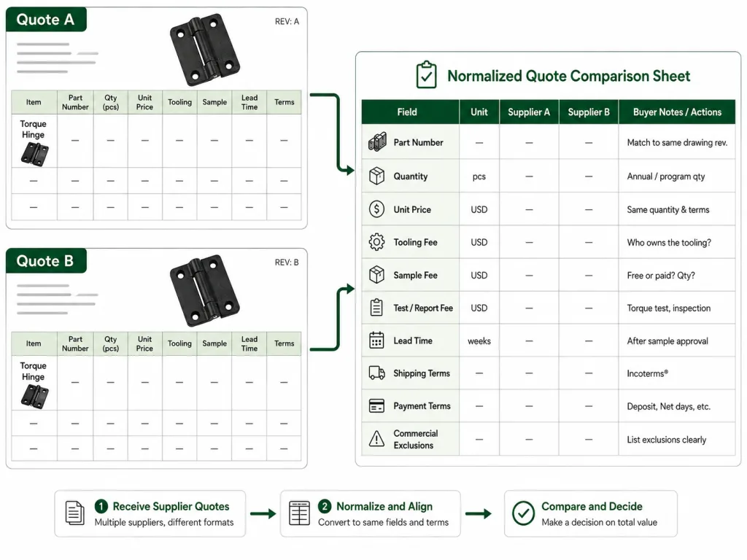
Task: Click the Normalized Quote Comparison Sheet title
Action: tap(568, 76)
